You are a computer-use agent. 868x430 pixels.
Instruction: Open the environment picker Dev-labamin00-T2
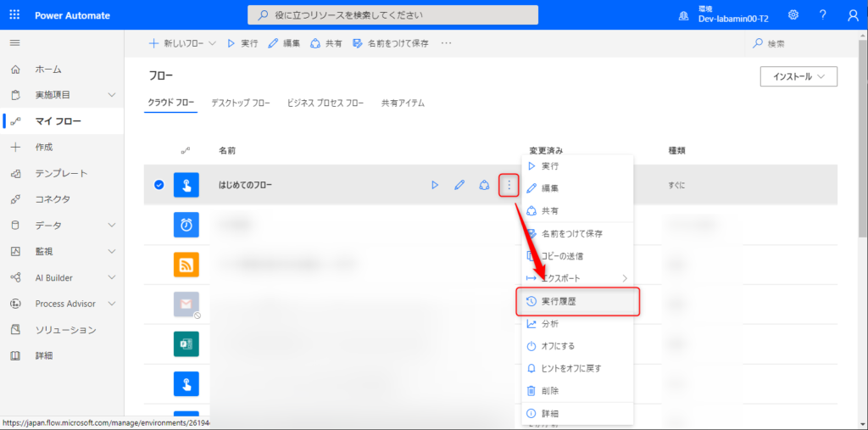[x=724, y=15]
